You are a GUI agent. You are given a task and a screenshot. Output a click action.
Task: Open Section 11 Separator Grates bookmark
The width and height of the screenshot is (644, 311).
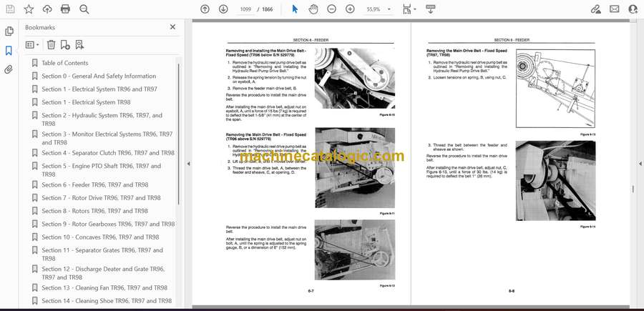pos(102,254)
